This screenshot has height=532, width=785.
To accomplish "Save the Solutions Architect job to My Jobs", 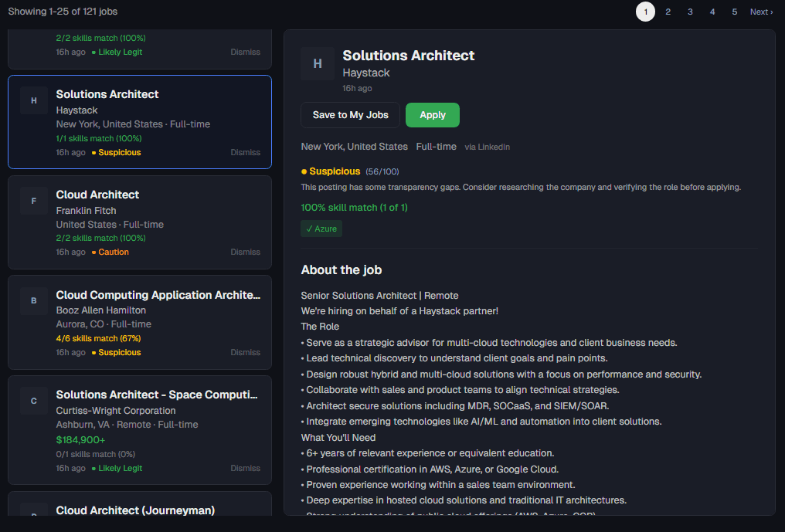I will (x=351, y=115).
